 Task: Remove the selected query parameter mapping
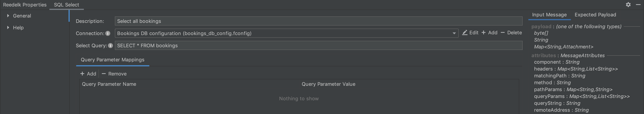[x=114, y=74]
